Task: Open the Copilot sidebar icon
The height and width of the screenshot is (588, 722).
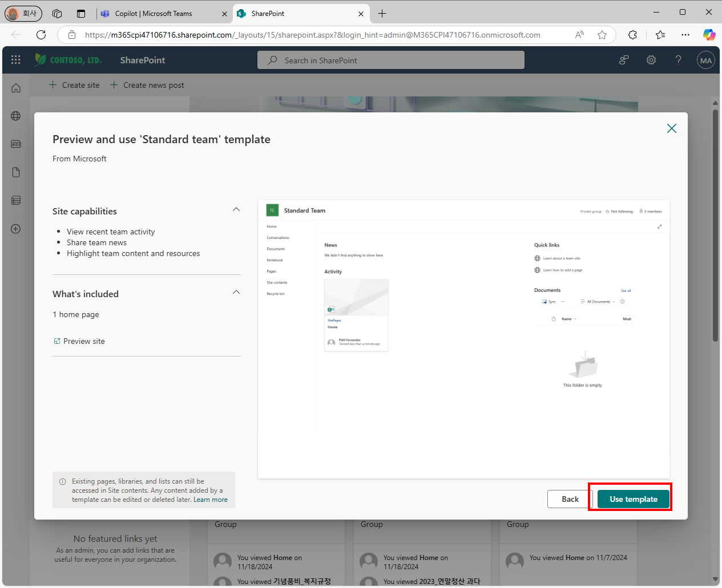Action: (709, 35)
